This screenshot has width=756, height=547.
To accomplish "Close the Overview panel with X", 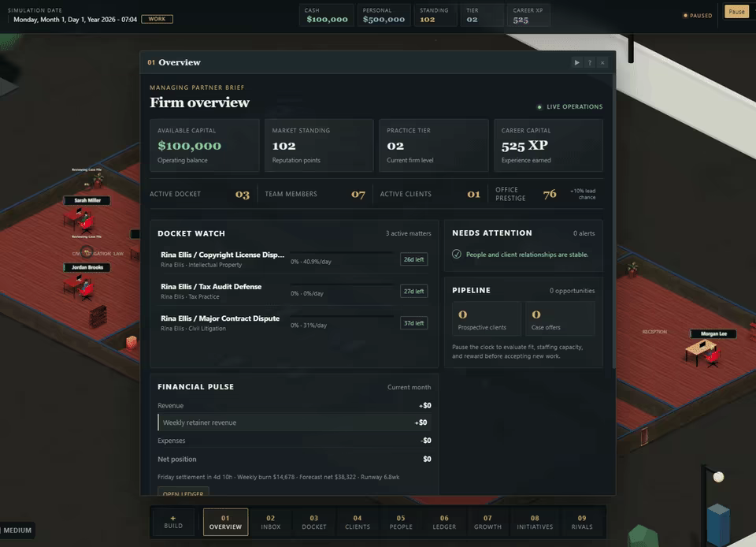I will 602,63.
